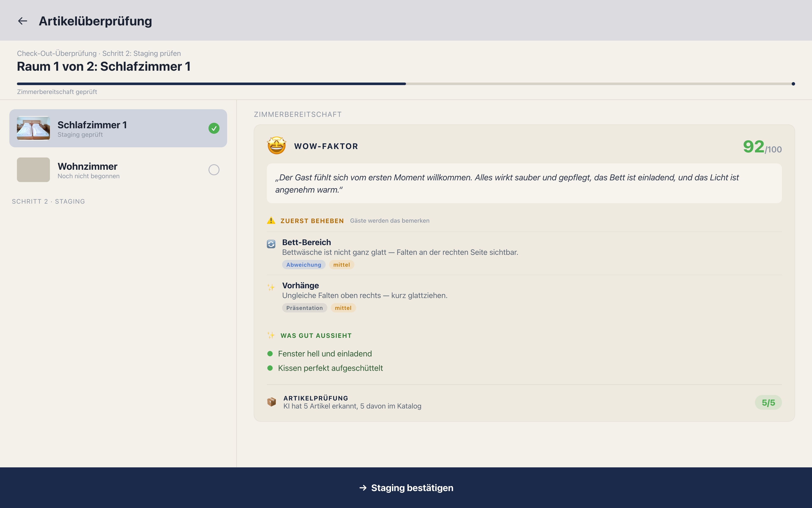Click the 5/5 article count badge
The image size is (812, 508).
coord(768,403)
